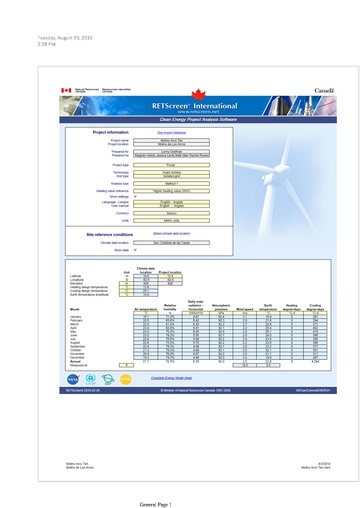The width and height of the screenshot is (360, 508).
Task: Click the Select climate data location link
Action: tap(172, 233)
